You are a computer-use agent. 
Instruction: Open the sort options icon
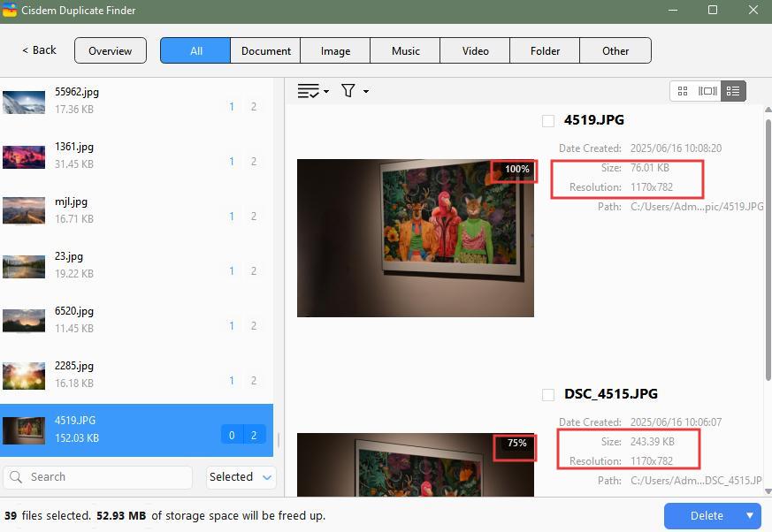click(308, 90)
